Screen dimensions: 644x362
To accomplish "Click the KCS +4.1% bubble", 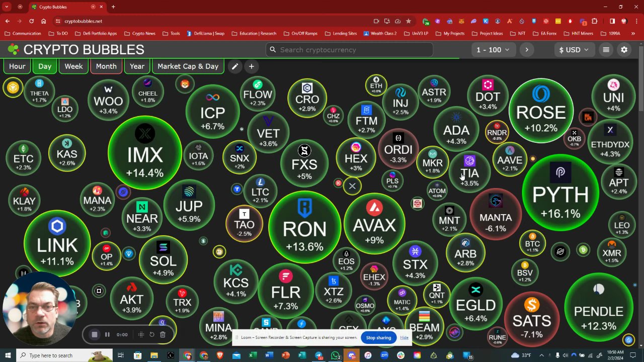I will (235, 282).
